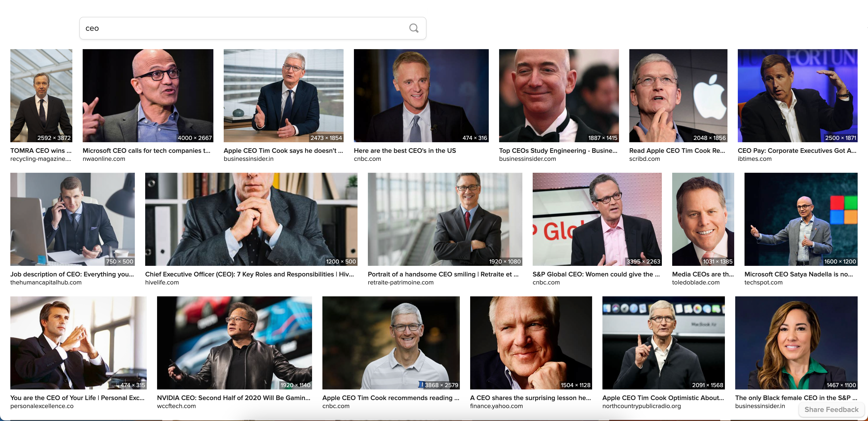This screenshot has height=421, width=868.
Task: Click the '1504 × 1128' size label
Action: pos(575,385)
